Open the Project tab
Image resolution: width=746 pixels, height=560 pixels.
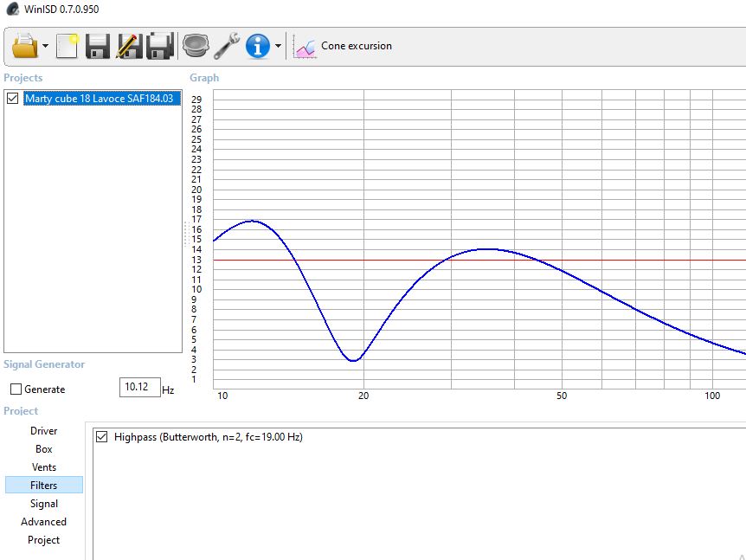point(44,539)
